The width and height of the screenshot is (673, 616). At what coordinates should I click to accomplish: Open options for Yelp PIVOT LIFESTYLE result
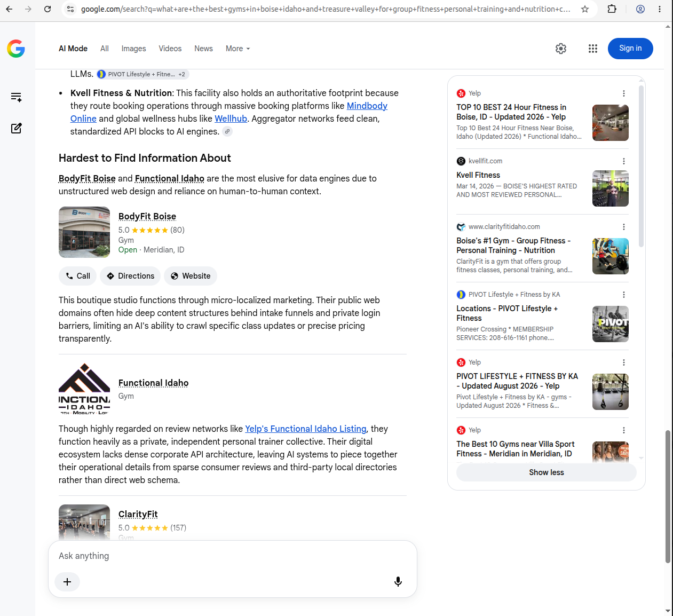[623, 362]
